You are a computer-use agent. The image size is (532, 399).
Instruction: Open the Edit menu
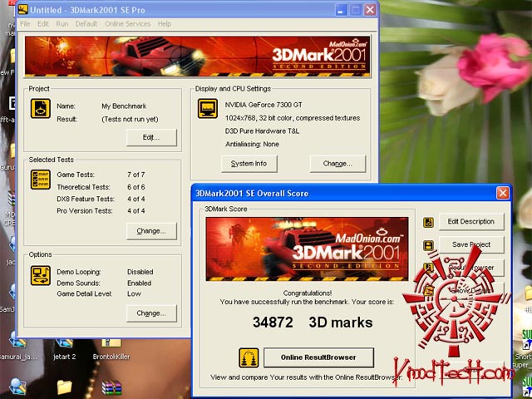(x=43, y=24)
